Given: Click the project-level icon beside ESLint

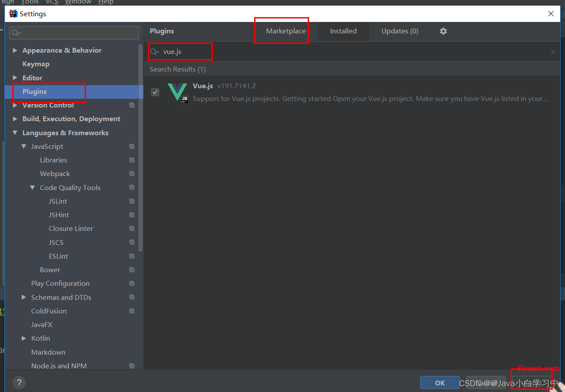Looking at the screenshot, I should [132, 256].
